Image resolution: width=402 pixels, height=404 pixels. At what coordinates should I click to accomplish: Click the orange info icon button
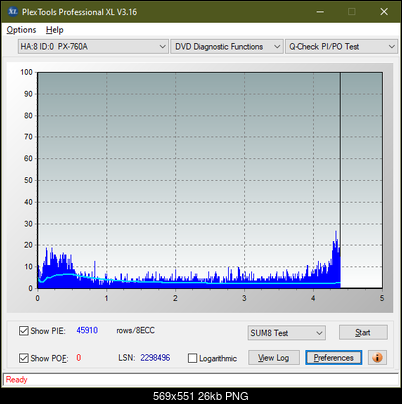[x=377, y=358]
